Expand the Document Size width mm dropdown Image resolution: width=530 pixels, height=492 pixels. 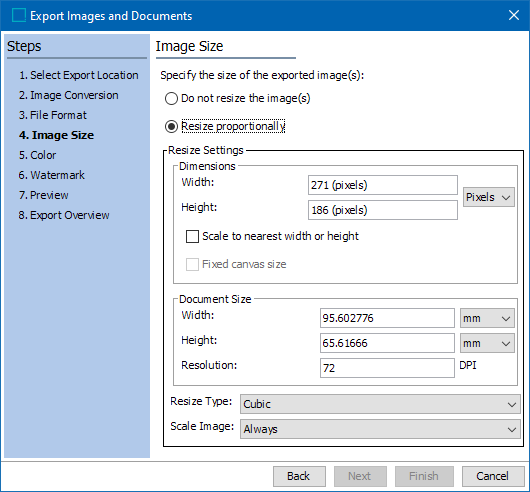click(487, 318)
